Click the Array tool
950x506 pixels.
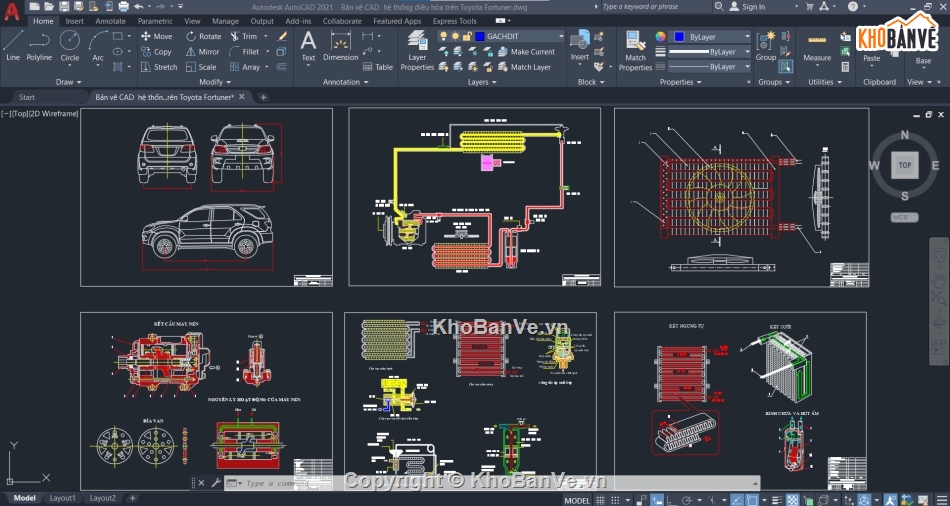tap(245, 67)
